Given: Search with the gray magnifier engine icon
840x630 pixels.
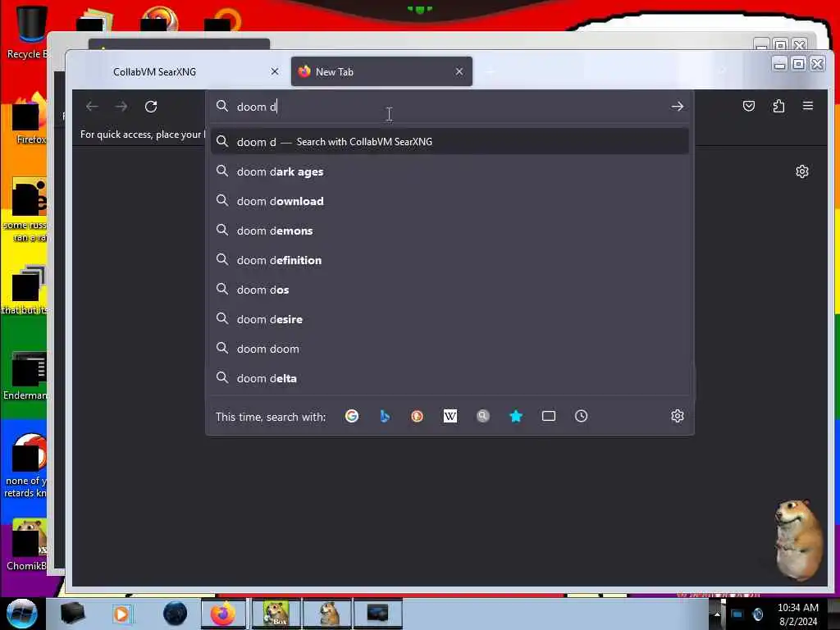Looking at the screenshot, I should click(483, 416).
